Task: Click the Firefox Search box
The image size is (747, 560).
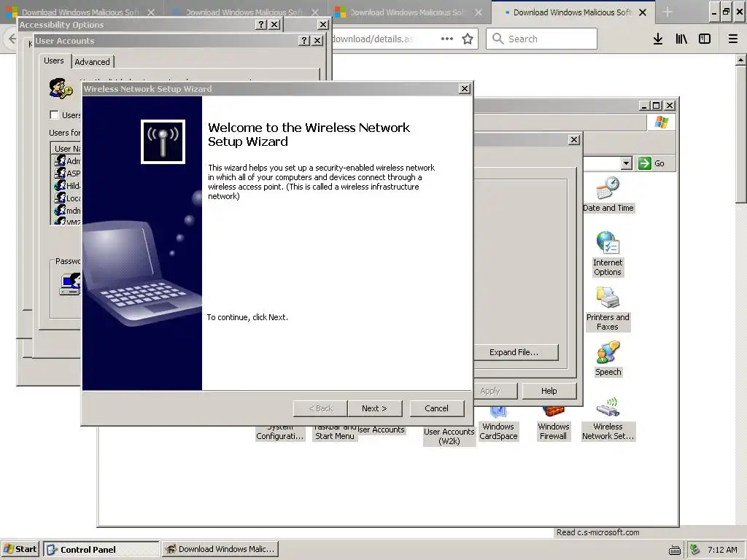Action: tap(542, 39)
